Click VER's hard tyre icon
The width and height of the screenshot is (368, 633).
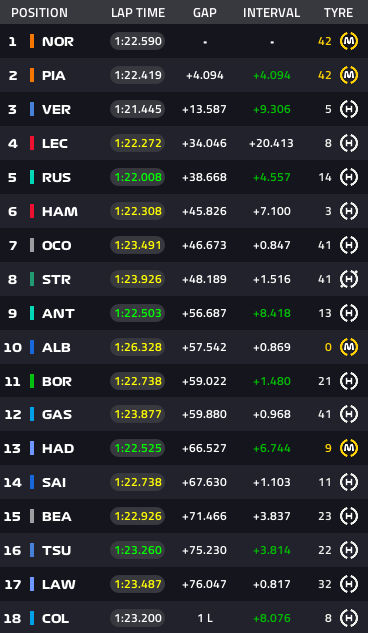[x=349, y=109]
